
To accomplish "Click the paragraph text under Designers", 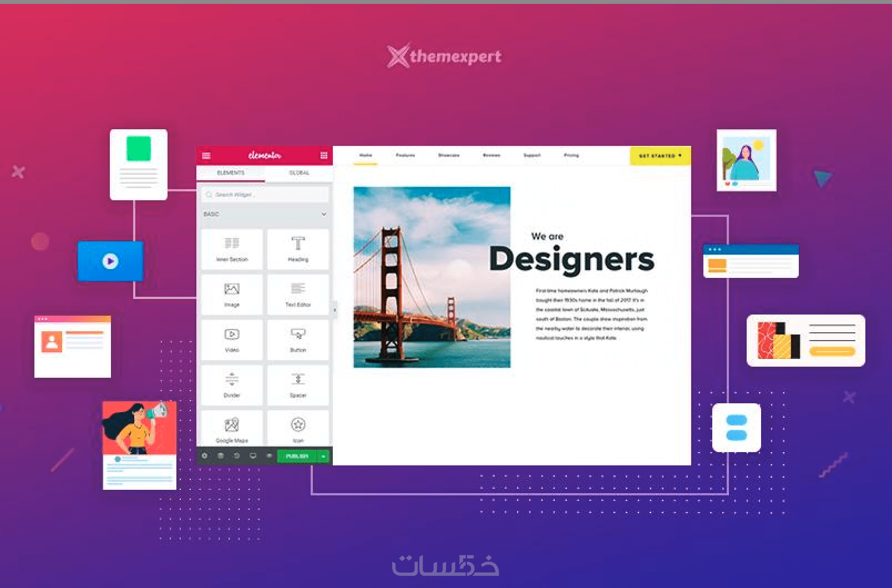I will point(591,314).
